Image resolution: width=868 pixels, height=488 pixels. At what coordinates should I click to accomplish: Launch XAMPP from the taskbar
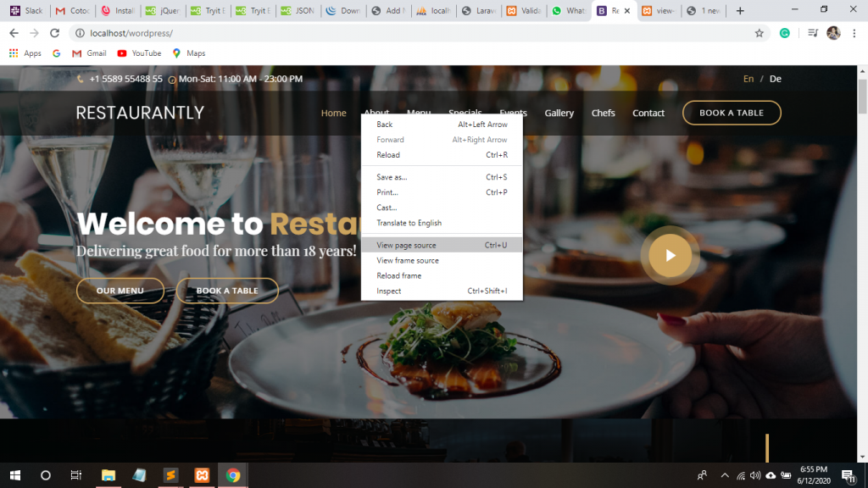201,475
